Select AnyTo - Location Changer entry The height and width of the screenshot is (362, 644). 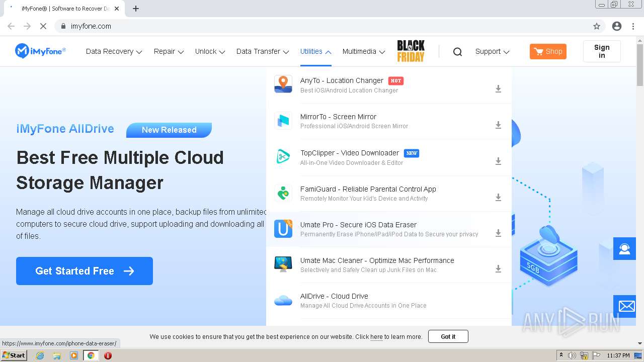coord(389,85)
